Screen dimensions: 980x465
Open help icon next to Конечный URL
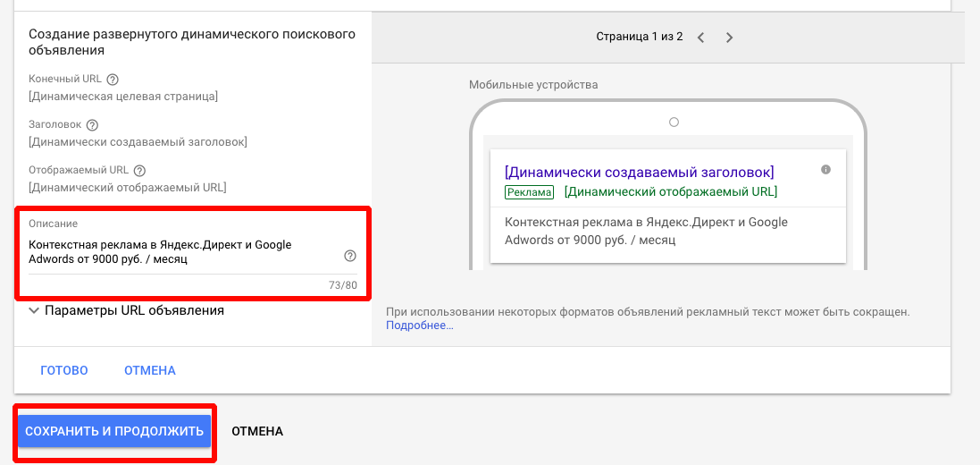[113, 80]
